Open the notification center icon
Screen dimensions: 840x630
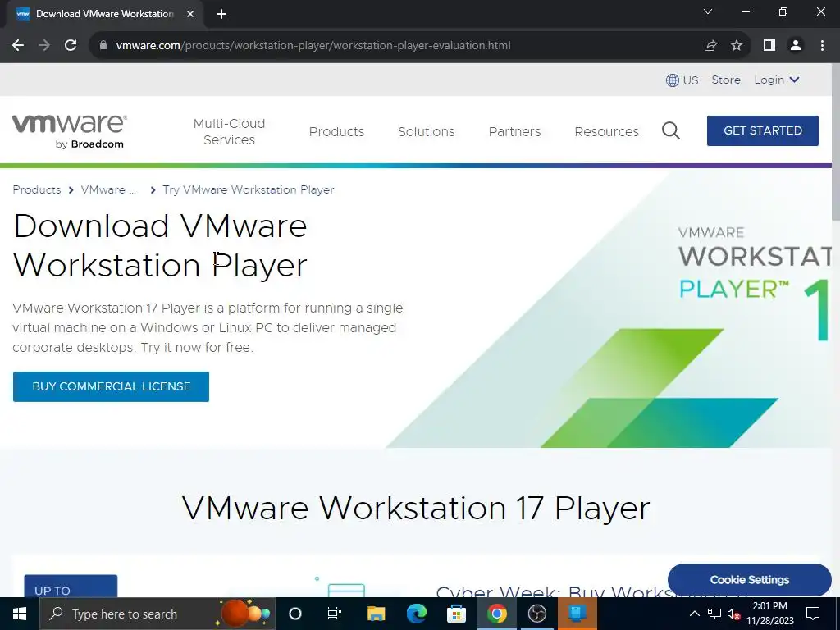pos(813,614)
